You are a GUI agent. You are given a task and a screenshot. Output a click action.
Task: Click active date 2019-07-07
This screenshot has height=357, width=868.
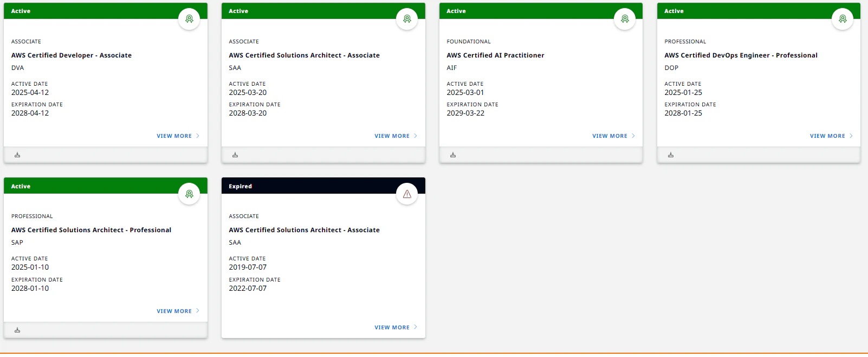248,267
